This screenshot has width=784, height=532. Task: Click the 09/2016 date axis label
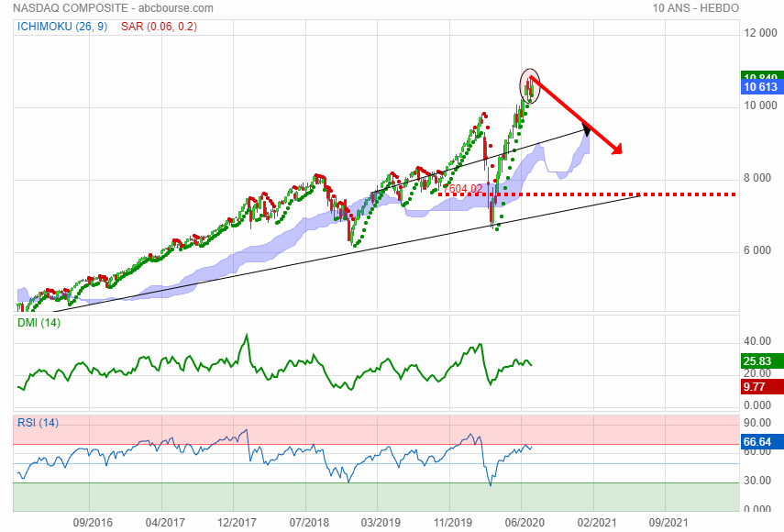93,523
